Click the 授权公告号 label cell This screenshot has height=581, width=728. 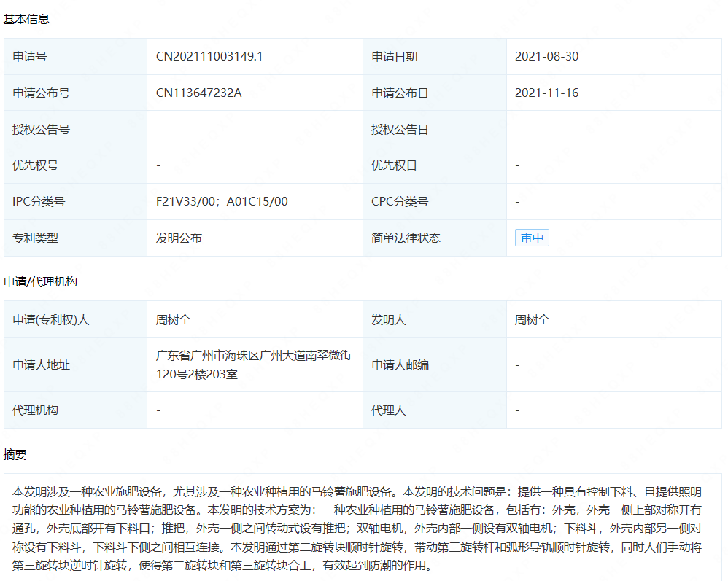pos(76,129)
